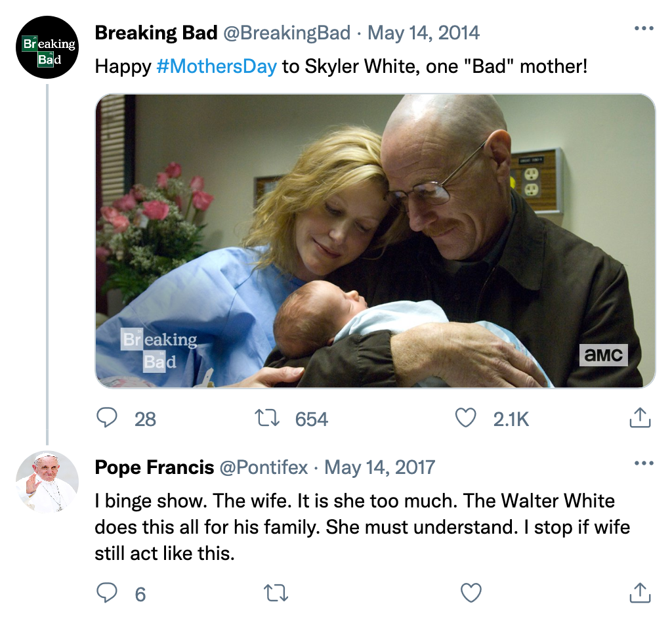Image resolution: width=672 pixels, height=621 pixels.
Task: Like Pope Francis's reply tweet
Action: [x=471, y=593]
